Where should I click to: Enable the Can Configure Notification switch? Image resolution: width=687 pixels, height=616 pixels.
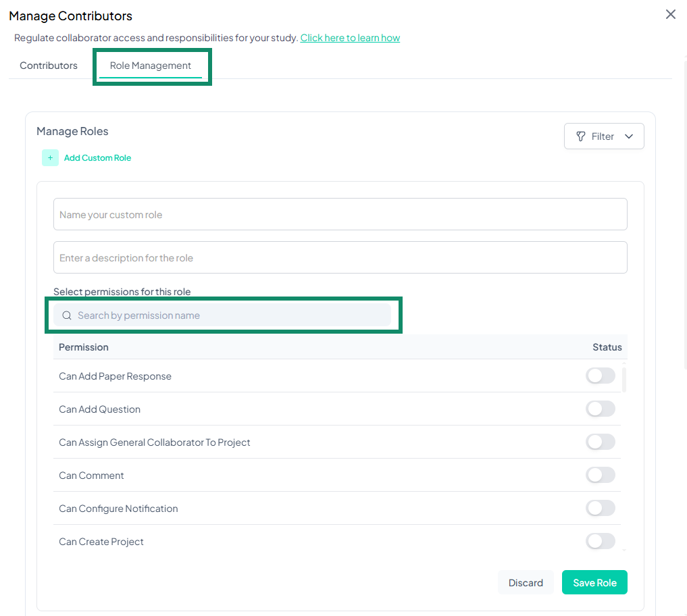600,507
